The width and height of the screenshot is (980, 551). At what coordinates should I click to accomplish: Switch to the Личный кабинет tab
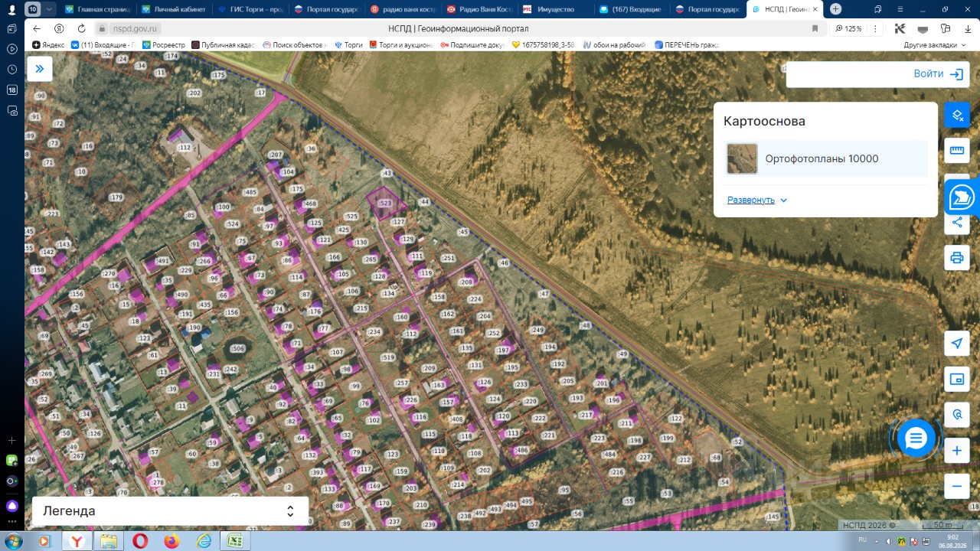(x=172, y=9)
